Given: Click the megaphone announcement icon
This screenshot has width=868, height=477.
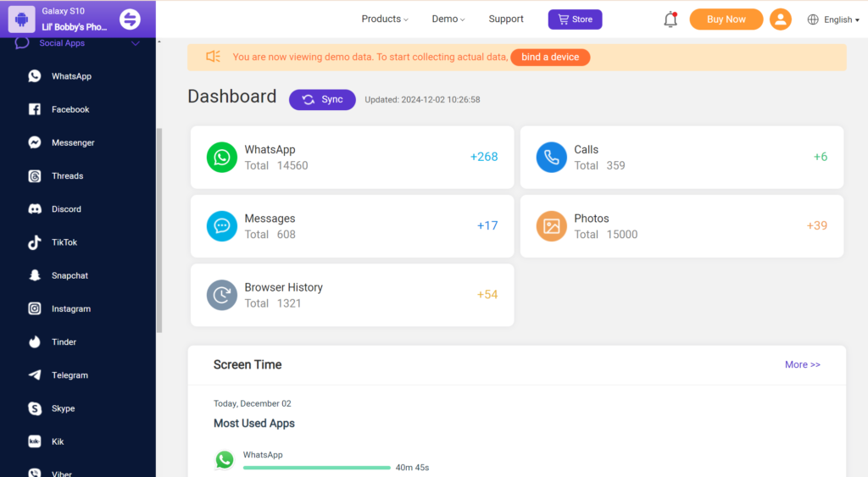Looking at the screenshot, I should (x=213, y=57).
